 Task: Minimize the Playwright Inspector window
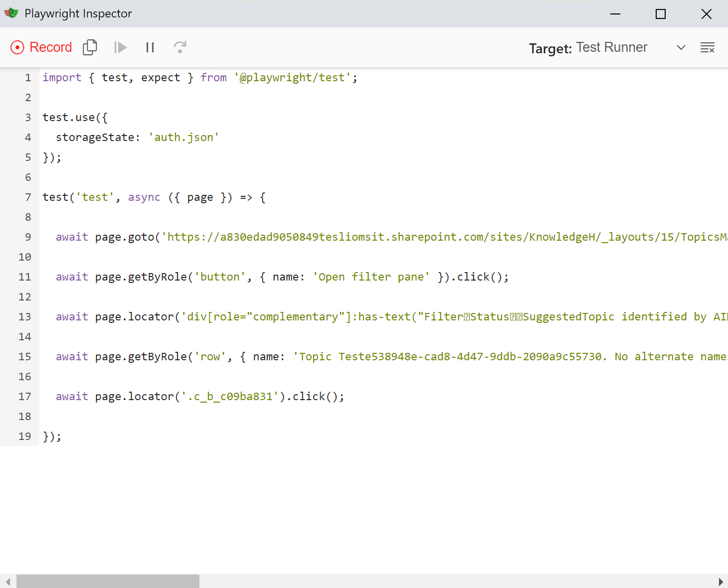[615, 13]
